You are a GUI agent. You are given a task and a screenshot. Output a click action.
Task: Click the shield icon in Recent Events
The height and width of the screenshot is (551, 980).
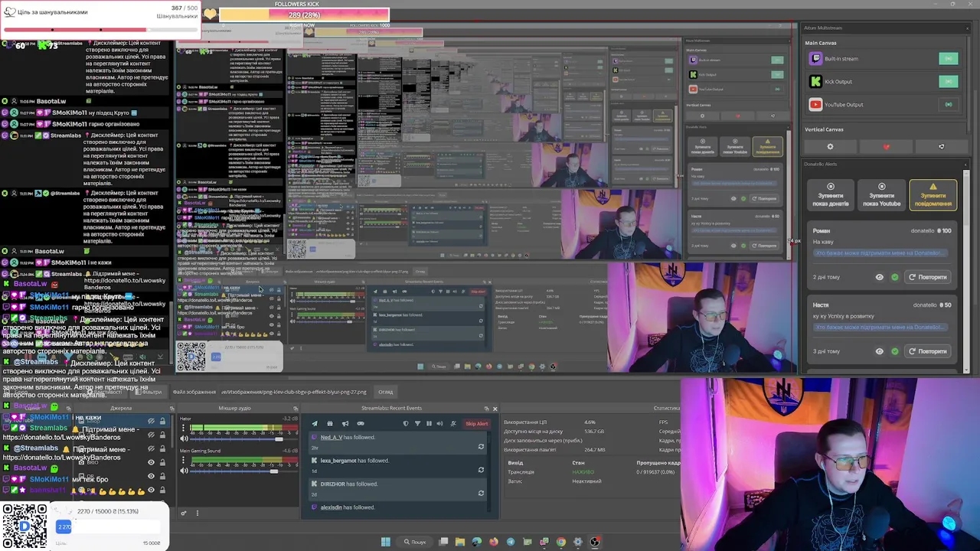(x=406, y=423)
